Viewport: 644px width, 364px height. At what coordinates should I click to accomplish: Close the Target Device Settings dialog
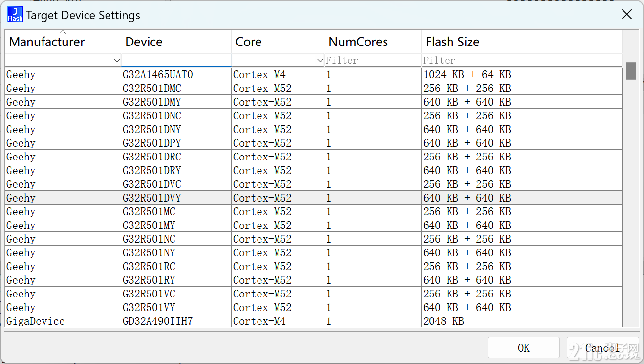626,15
